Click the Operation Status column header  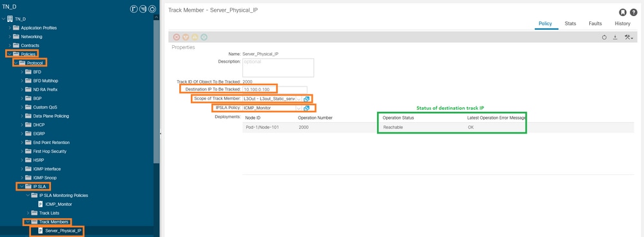398,118
